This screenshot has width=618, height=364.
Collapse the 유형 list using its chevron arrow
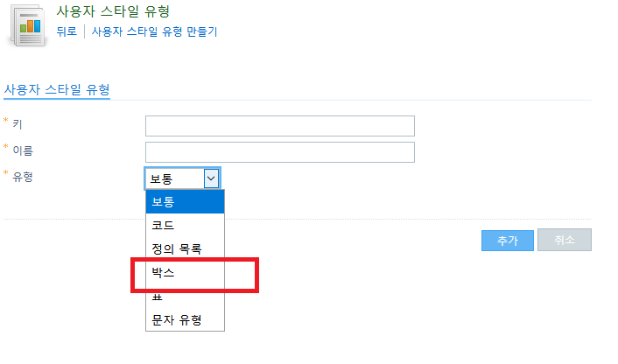pos(211,178)
